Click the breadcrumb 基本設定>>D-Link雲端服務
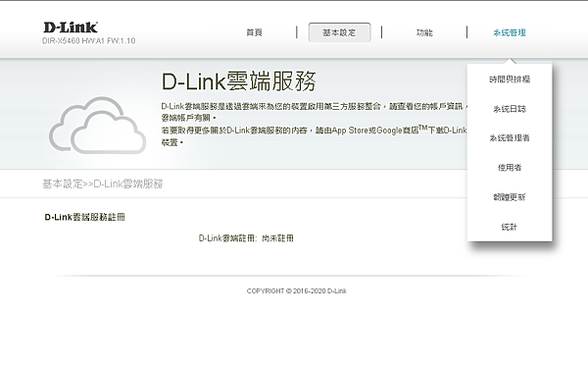588x366 pixels. (102, 183)
